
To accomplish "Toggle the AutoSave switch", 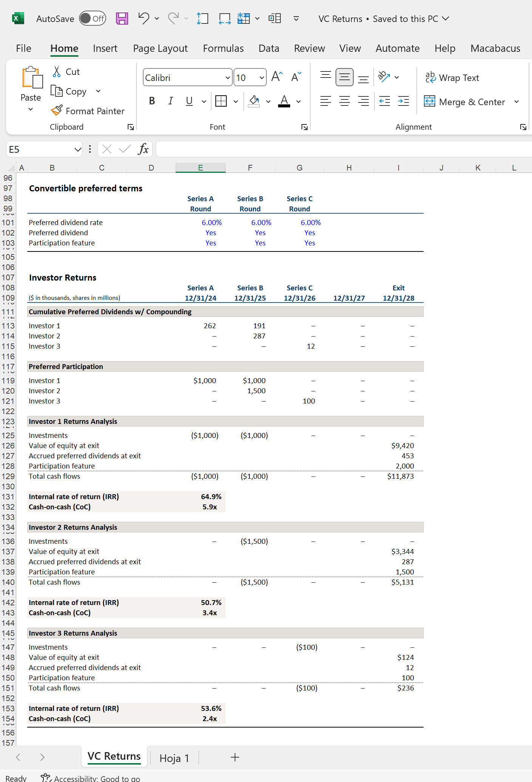I will click(x=93, y=19).
